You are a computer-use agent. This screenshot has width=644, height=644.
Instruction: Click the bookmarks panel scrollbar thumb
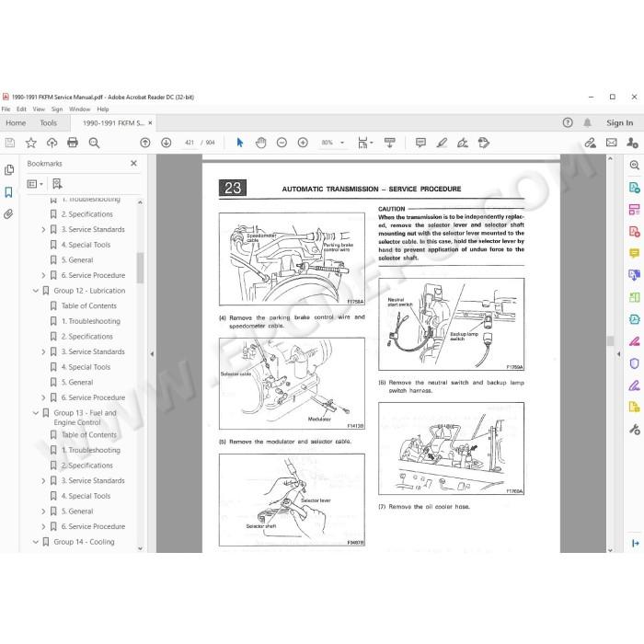click(x=140, y=268)
